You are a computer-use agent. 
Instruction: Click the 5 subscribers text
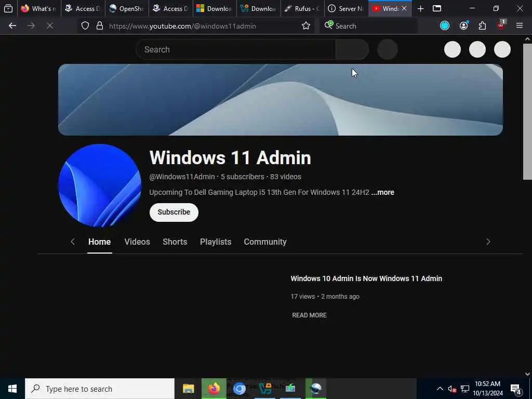coord(243,177)
